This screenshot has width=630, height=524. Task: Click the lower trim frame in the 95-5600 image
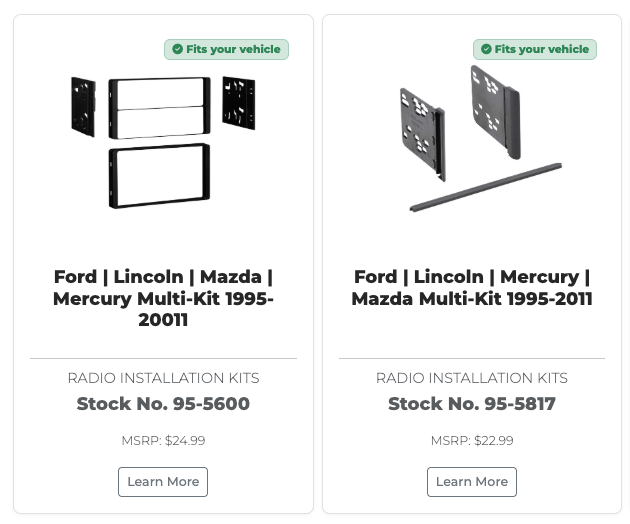162,177
